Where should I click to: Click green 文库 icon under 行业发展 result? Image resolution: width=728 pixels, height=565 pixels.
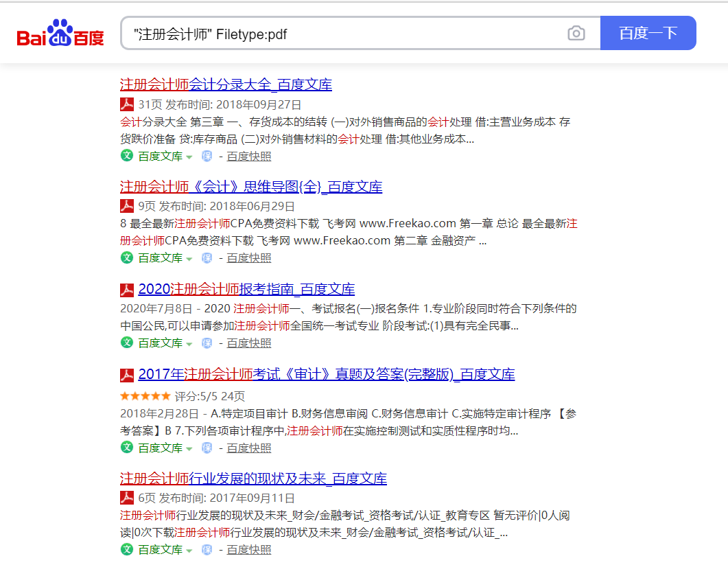[127, 549]
